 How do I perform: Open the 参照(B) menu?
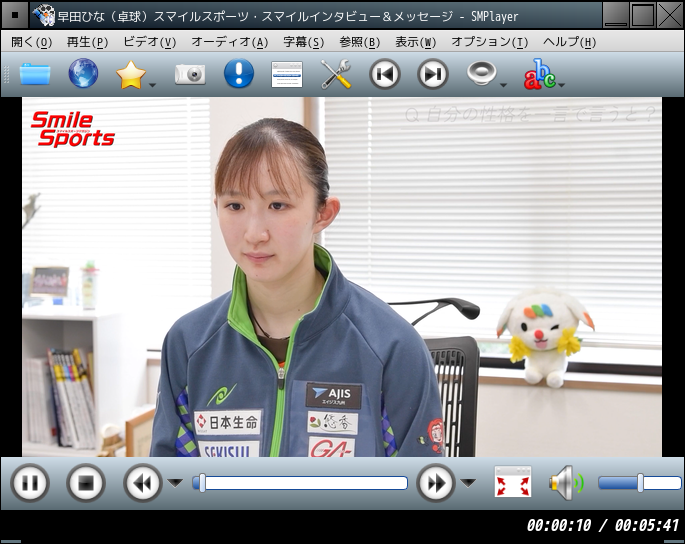pos(360,42)
